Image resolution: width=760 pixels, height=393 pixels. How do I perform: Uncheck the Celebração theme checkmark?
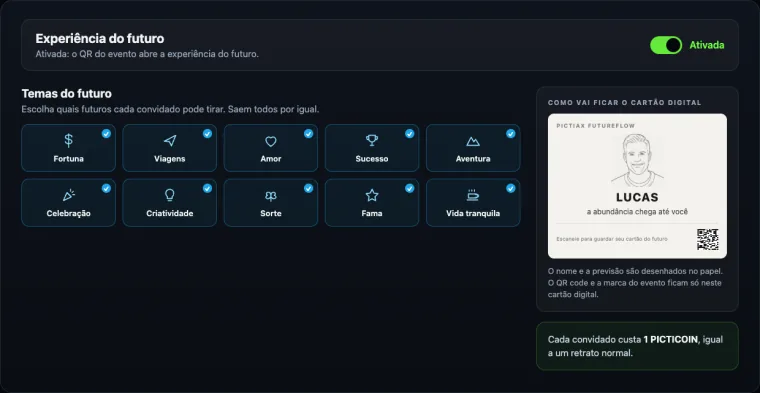click(106, 189)
